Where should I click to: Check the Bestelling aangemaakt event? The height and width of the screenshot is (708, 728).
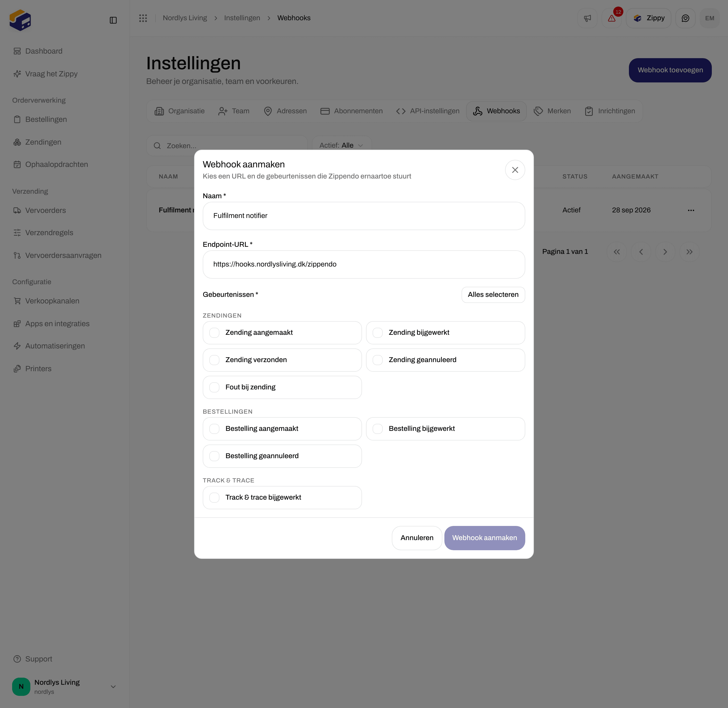click(x=215, y=429)
